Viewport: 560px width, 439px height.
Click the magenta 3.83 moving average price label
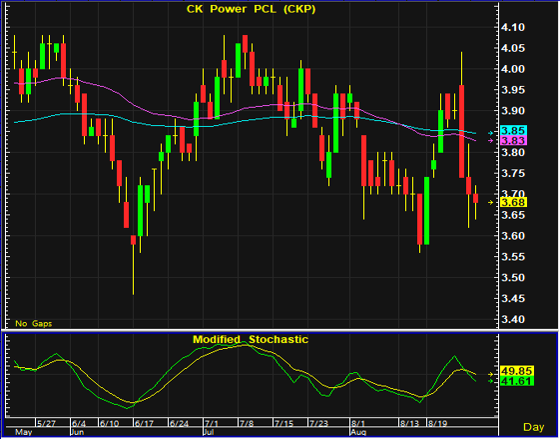[x=513, y=140]
